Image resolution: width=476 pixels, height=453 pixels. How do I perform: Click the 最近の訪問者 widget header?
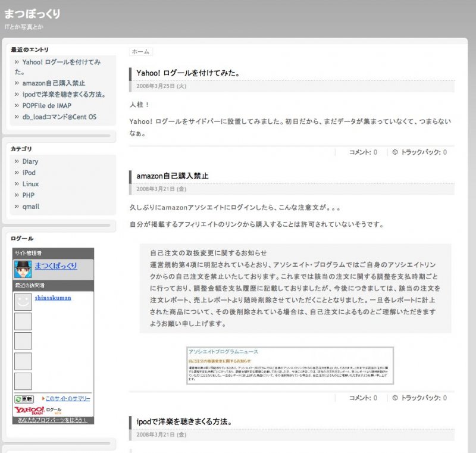coord(30,285)
